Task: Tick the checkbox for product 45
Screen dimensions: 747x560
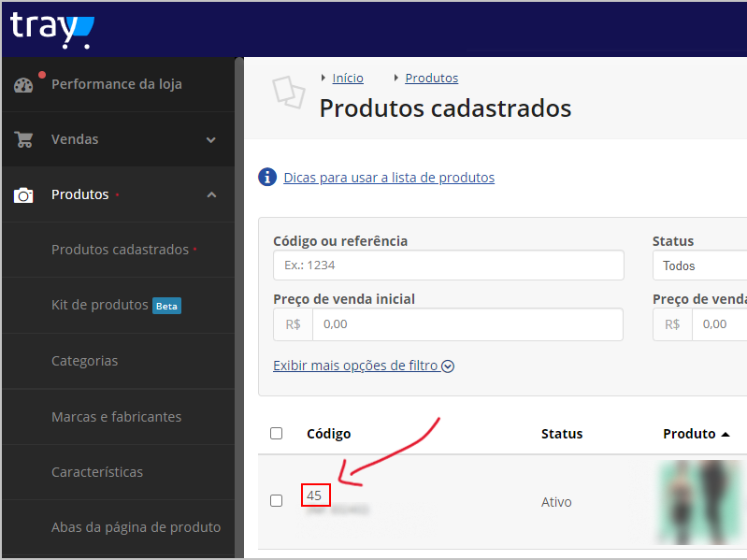Action: tap(277, 501)
